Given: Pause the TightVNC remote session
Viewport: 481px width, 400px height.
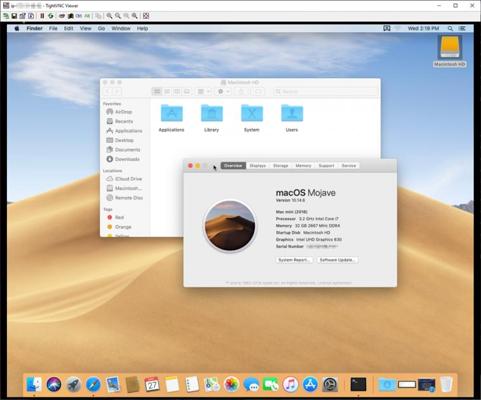Looking at the screenshot, I should pos(42,16).
